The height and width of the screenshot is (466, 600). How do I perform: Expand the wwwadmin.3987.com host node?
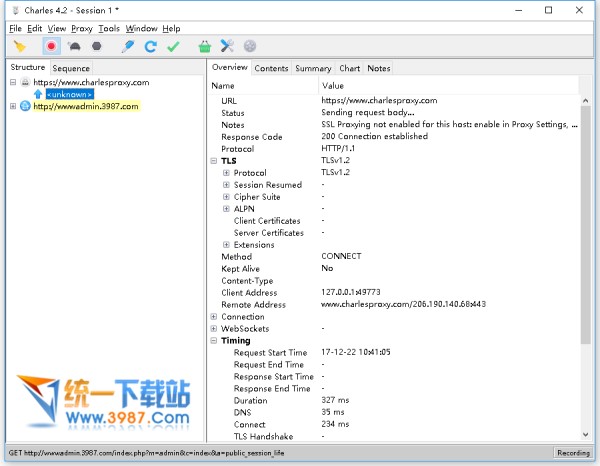tap(13, 106)
